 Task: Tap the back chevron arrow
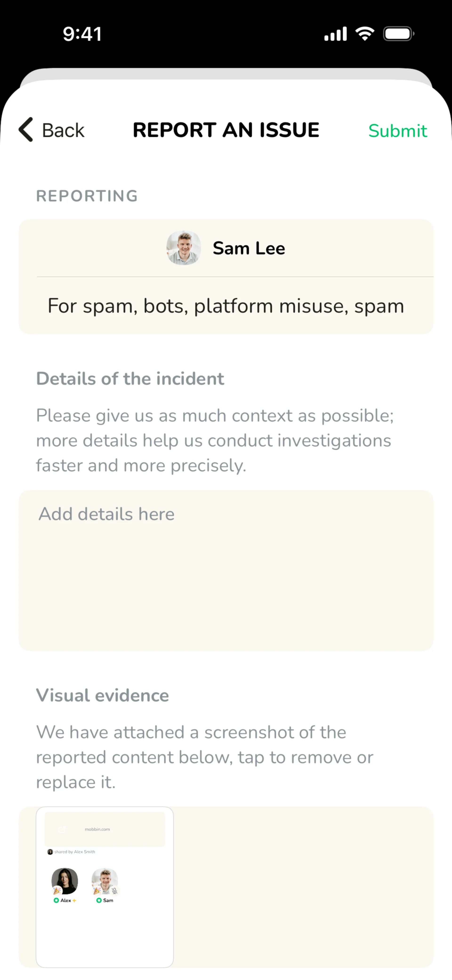[26, 130]
